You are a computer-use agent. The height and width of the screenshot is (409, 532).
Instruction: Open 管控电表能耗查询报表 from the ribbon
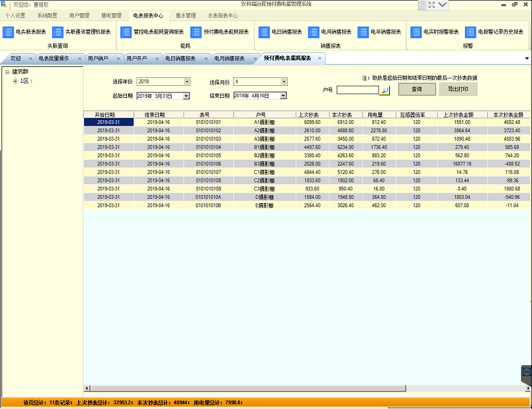pos(126,32)
